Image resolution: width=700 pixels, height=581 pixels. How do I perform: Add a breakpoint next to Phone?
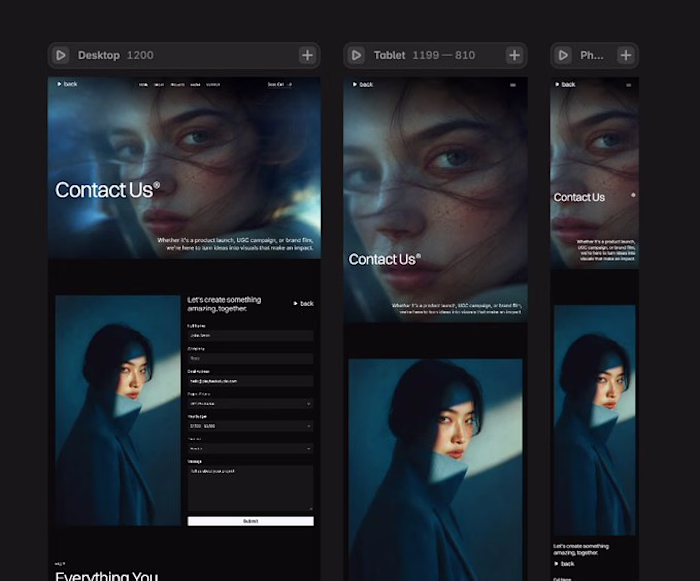[x=626, y=55]
